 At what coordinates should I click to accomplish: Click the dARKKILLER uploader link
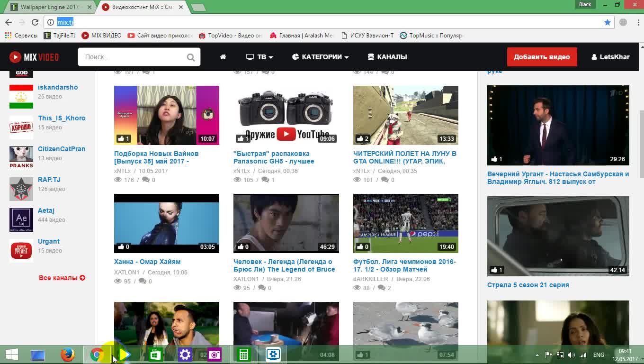(x=371, y=279)
